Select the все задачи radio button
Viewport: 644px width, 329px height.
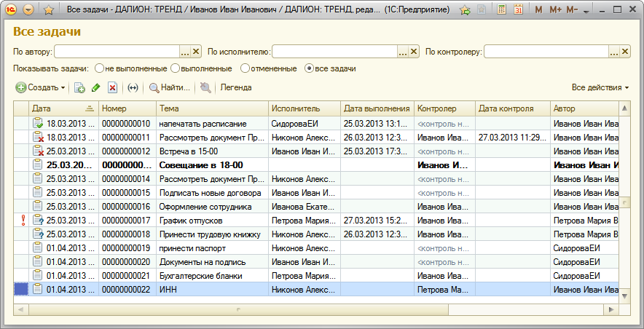(310, 68)
